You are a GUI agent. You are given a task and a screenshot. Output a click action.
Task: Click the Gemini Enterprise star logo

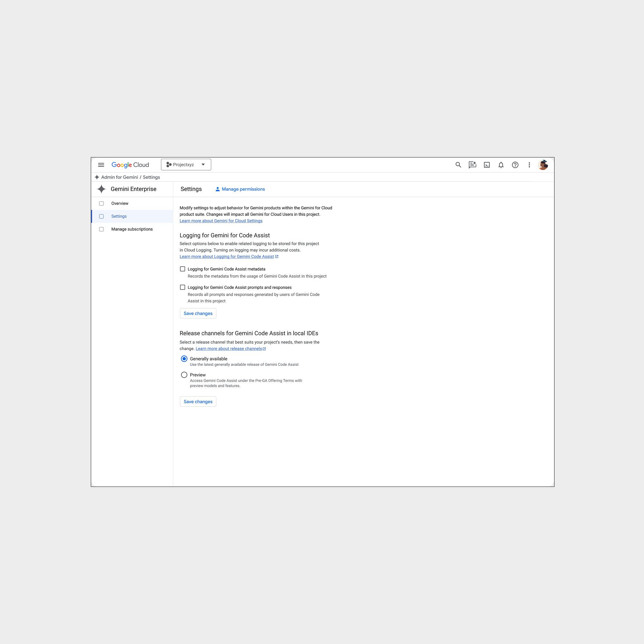tap(101, 189)
